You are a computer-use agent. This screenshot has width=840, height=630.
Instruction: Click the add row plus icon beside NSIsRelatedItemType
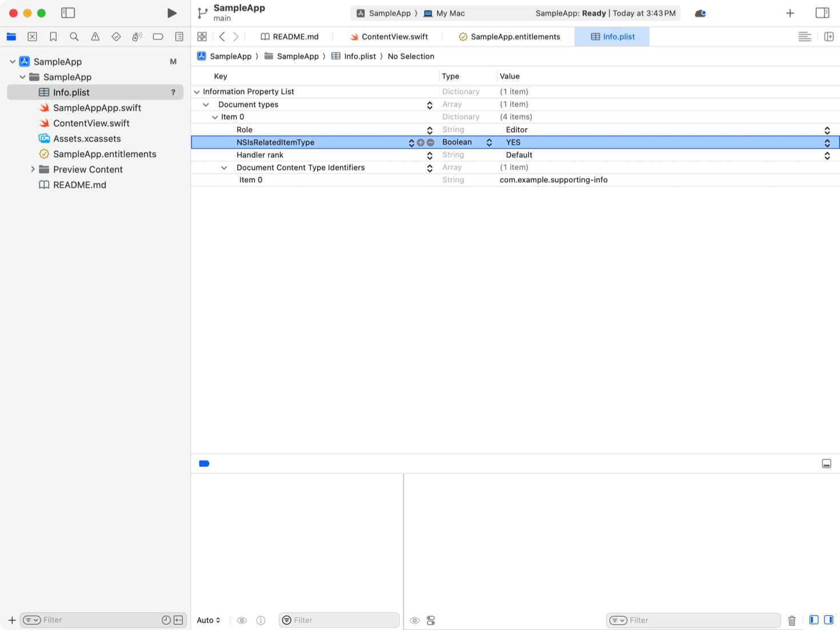(x=421, y=142)
